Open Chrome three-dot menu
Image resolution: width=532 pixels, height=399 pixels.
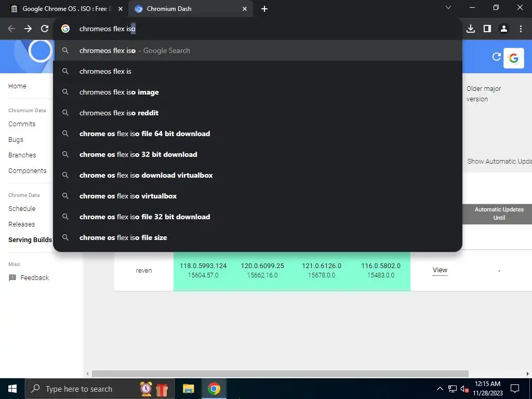coord(521,29)
